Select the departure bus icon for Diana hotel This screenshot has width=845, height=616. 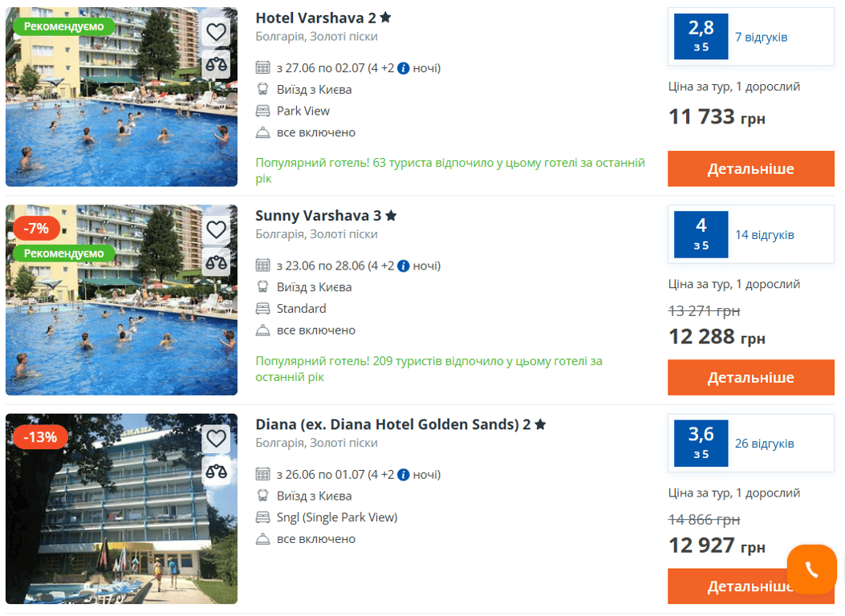[x=263, y=496]
